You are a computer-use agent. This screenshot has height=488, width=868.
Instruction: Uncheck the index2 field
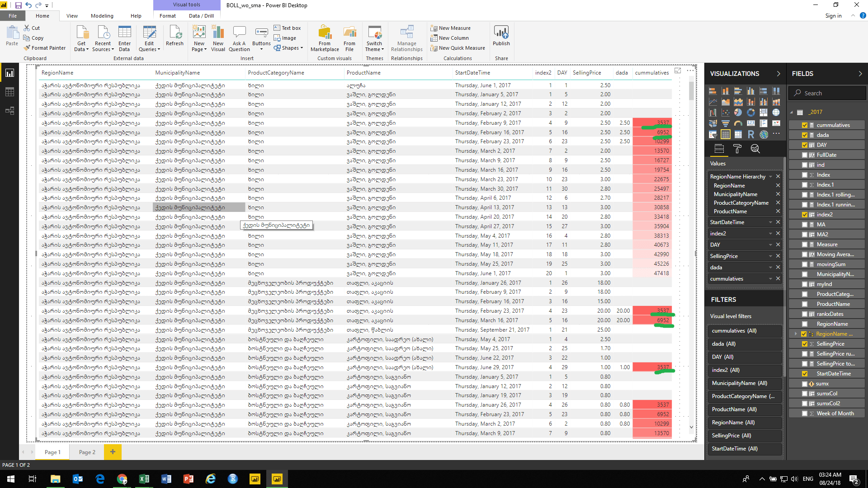pyautogui.click(x=805, y=215)
